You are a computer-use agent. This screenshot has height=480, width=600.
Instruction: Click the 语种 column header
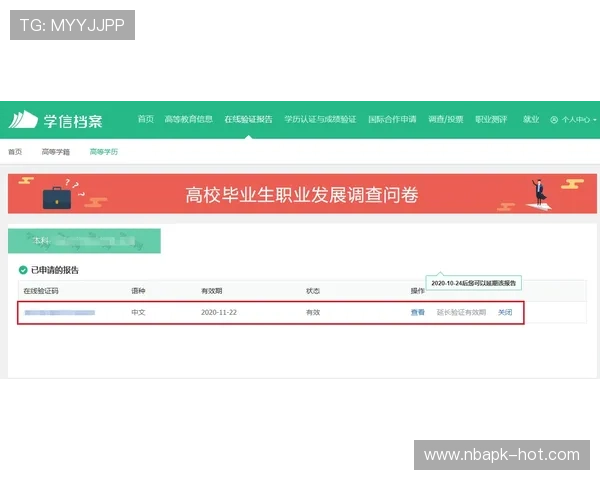[x=139, y=291]
